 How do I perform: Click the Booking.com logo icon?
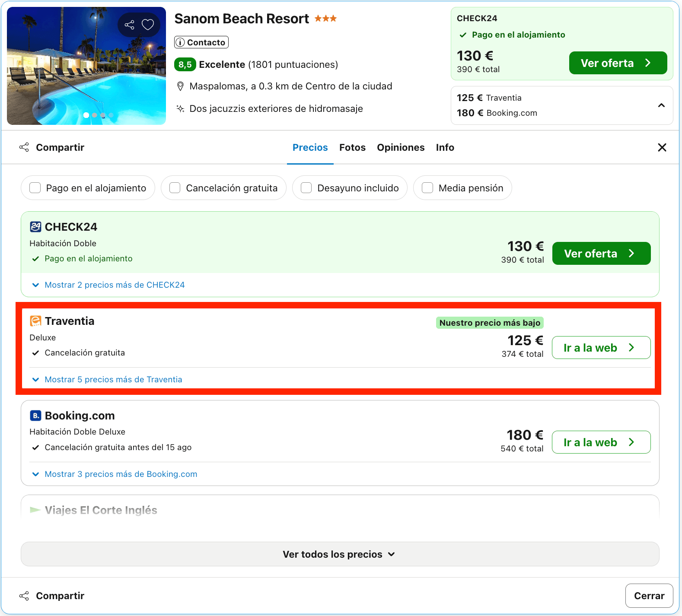35,416
